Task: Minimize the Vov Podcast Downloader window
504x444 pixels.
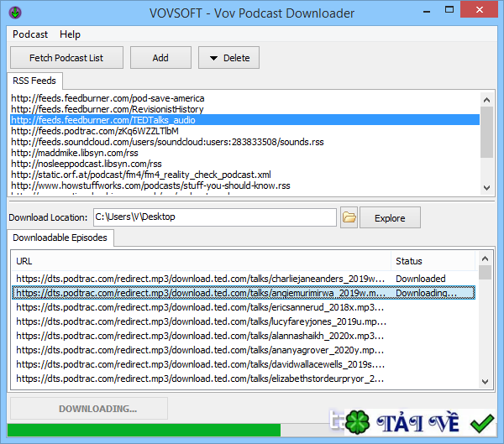Action: (x=427, y=12)
